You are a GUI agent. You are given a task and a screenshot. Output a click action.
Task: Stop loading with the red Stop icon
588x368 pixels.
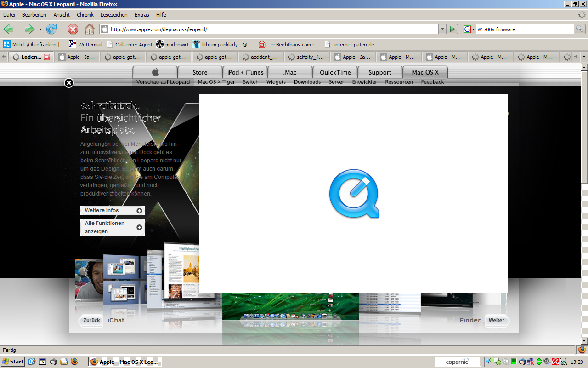(73, 29)
